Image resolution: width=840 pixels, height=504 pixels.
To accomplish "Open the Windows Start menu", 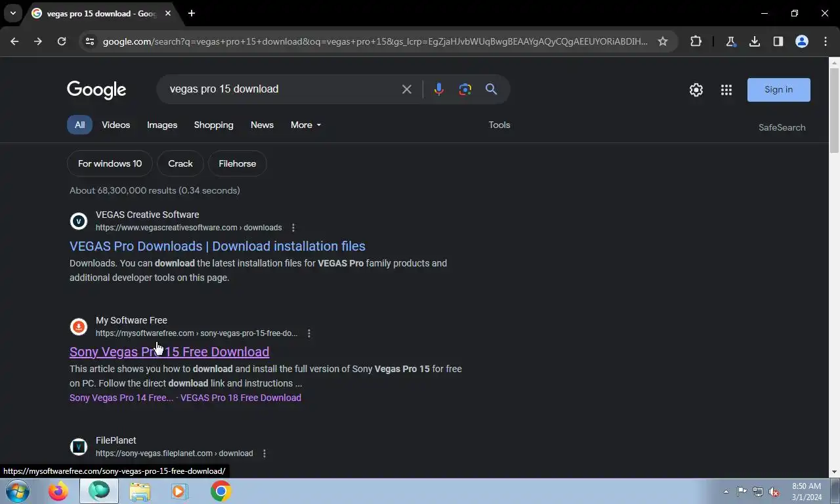I will (x=18, y=491).
